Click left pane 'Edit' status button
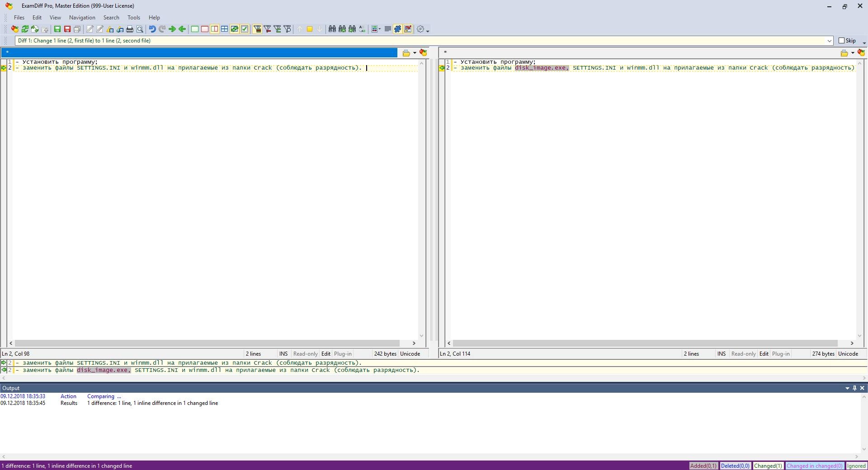The width and height of the screenshot is (868, 470). [325, 354]
